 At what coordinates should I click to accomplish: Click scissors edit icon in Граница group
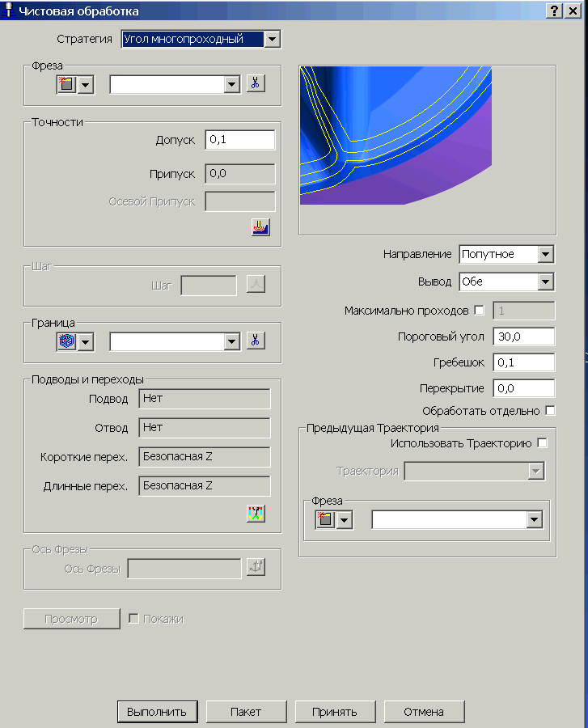[256, 341]
